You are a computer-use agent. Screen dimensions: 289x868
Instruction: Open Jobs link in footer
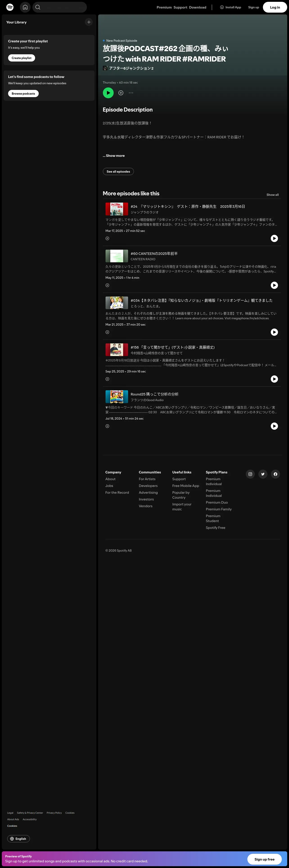tap(109, 486)
